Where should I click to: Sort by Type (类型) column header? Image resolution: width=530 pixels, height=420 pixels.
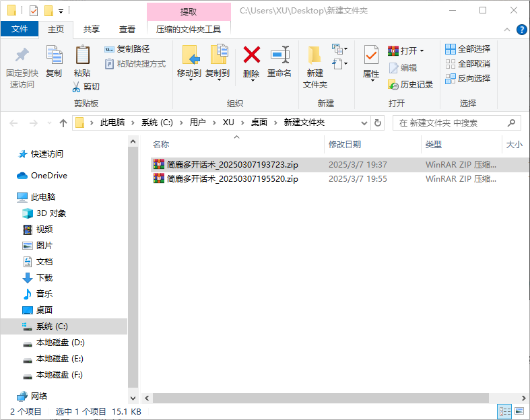(x=433, y=145)
